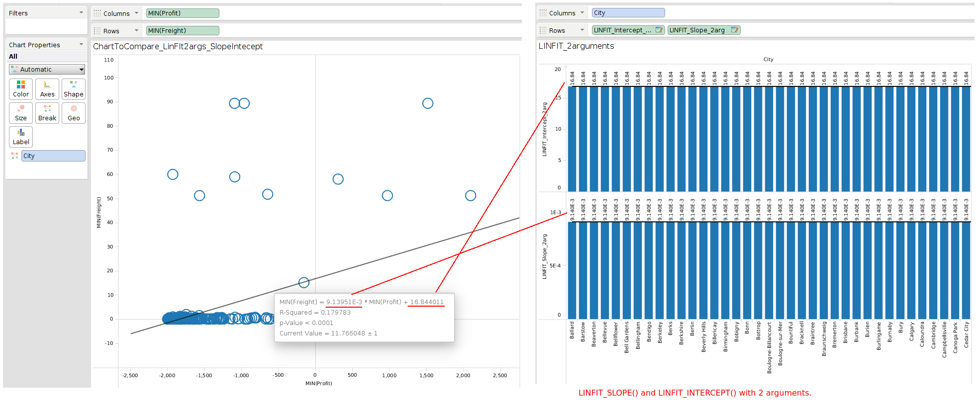The image size is (980, 413).
Task: Open the Rows dropdown arrow above the scatter chart
Action: point(137,30)
